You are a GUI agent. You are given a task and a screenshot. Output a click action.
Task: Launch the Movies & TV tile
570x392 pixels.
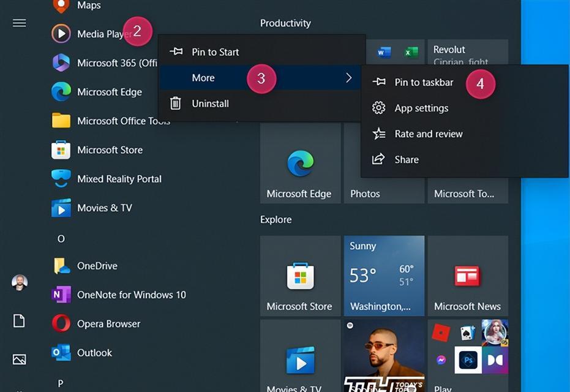point(301,356)
